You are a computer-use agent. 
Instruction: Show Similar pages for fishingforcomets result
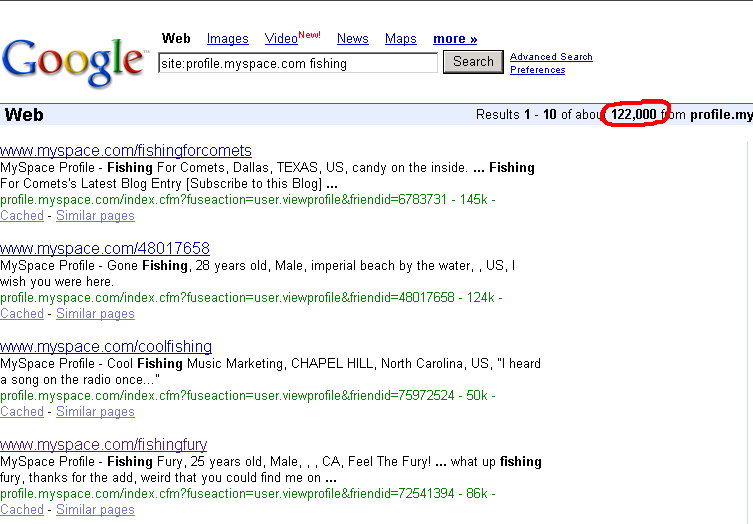[x=95, y=216]
